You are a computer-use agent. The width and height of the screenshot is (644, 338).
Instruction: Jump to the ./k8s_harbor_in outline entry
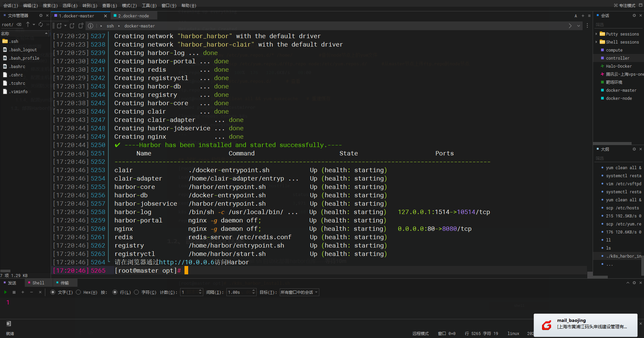[624, 256]
